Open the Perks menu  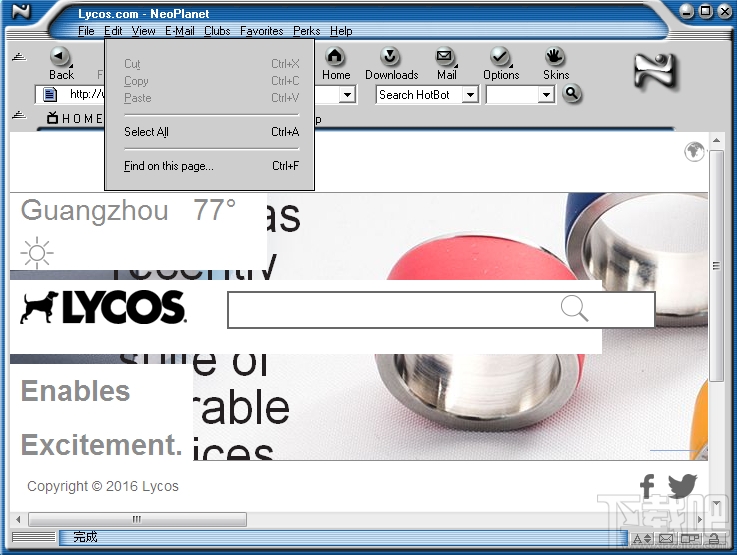306,31
